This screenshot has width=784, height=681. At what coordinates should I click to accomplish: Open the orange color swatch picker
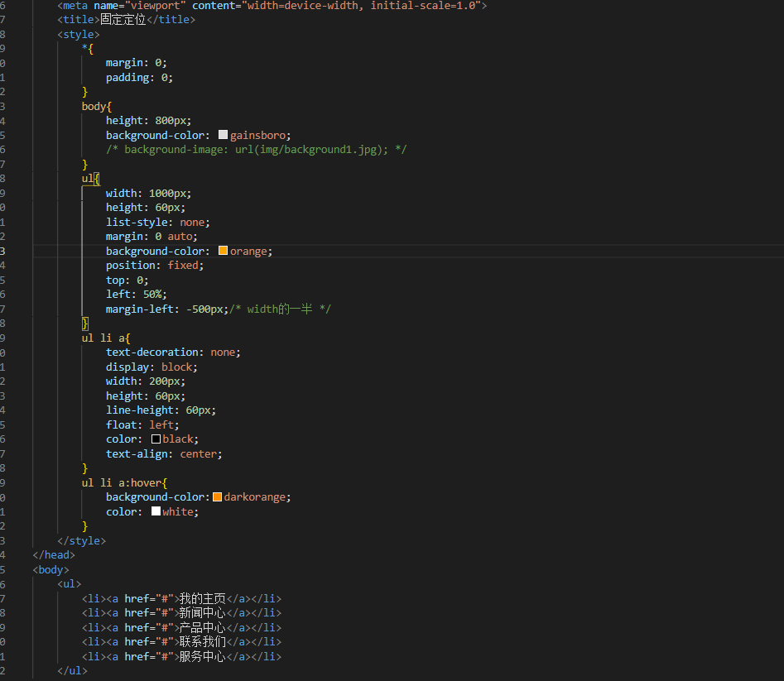[x=223, y=251]
